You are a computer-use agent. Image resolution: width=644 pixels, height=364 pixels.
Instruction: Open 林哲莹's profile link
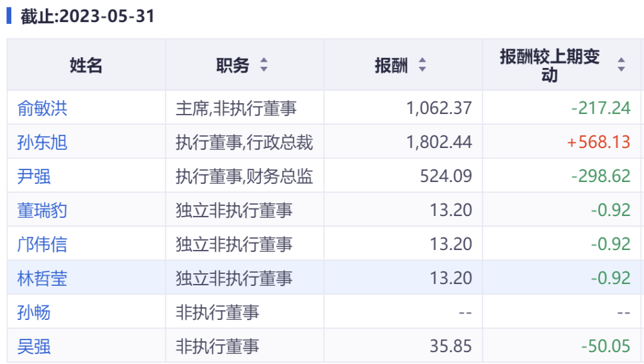click(42, 278)
